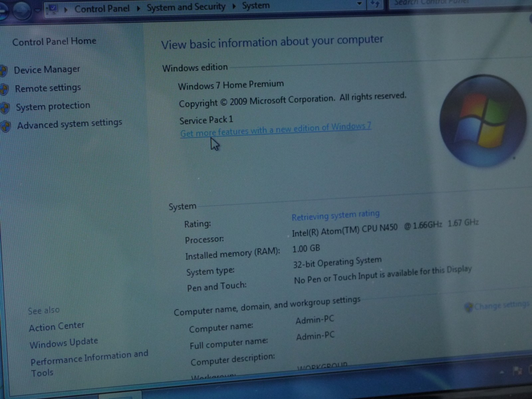The width and height of the screenshot is (532, 399).
Task: Go to System and Security breadcrumb
Action: pyautogui.click(x=186, y=7)
